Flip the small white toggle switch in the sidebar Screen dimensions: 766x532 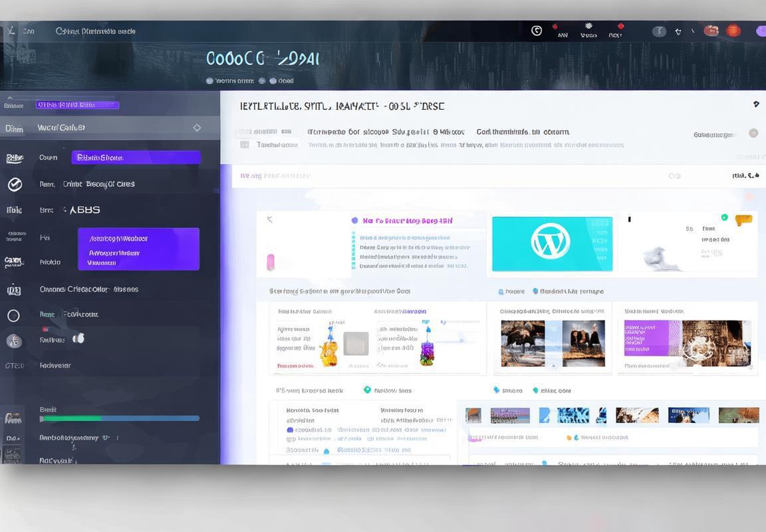[x=78, y=338]
